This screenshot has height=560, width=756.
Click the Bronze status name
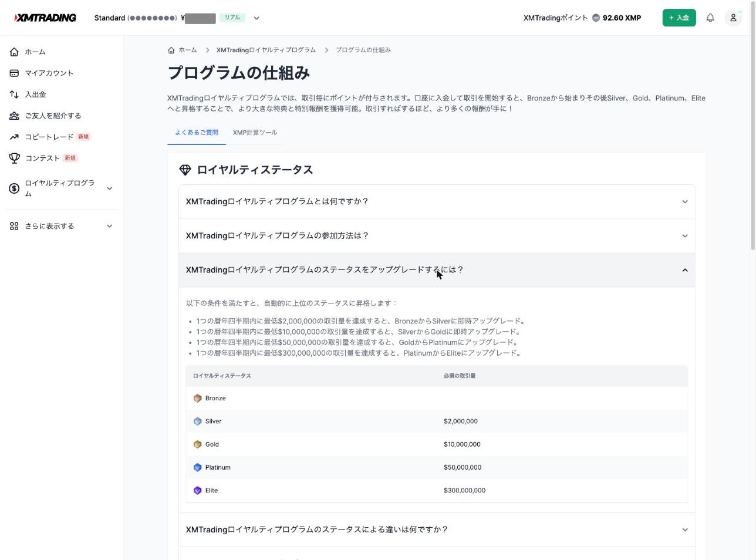point(215,398)
